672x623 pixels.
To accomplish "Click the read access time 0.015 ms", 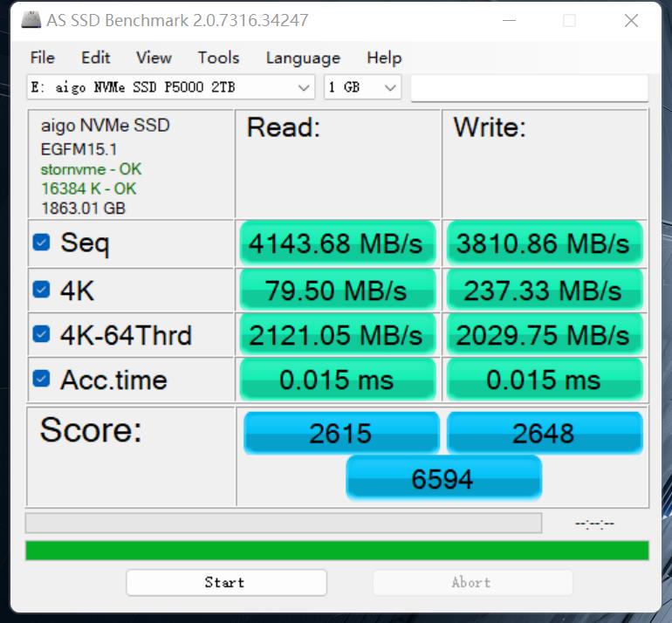I will (x=338, y=380).
